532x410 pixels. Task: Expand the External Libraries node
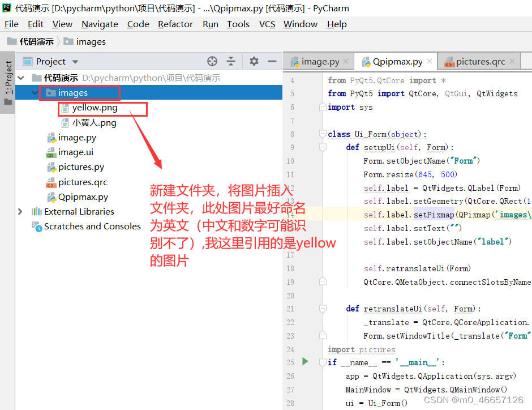click(19, 211)
